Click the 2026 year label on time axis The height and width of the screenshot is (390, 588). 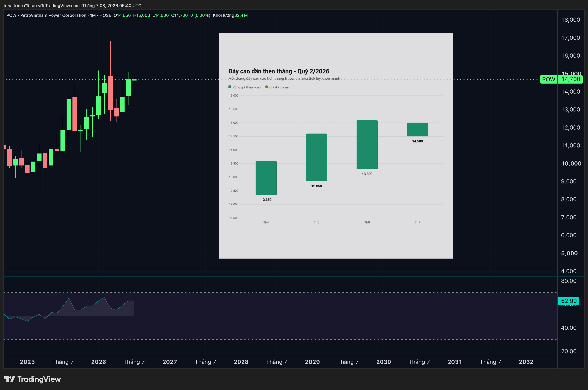point(98,362)
